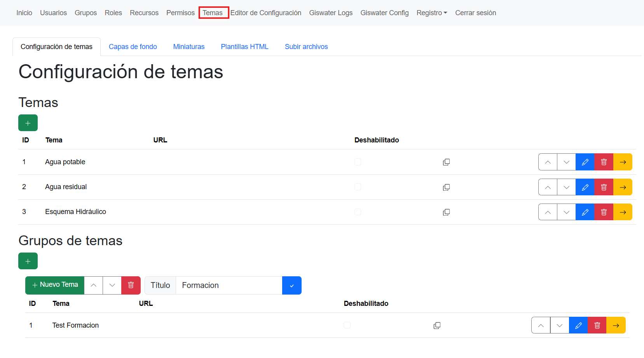Open the Plantillas HTML tab

coord(244,46)
